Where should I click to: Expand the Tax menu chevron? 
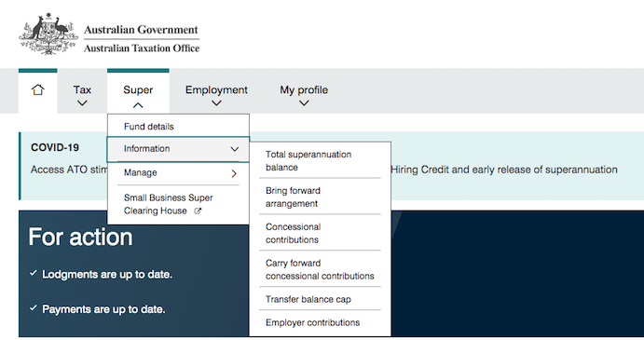point(82,103)
